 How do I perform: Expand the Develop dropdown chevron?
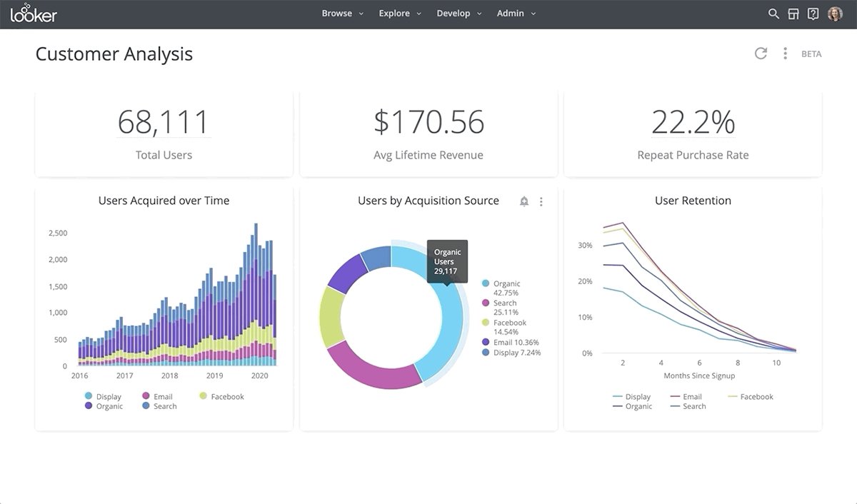tap(478, 13)
